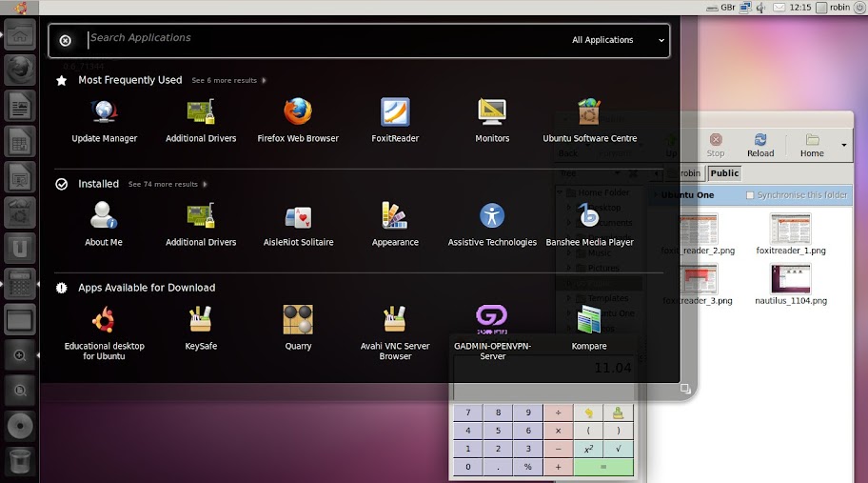Open file manager toolbar overflow arrow
Viewport: 868px width, 483px height.
pos(843,145)
